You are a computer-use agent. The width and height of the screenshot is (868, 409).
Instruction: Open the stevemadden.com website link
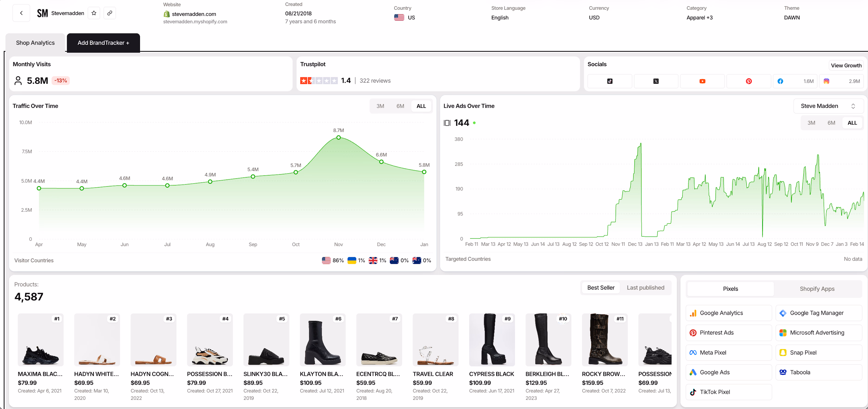click(x=194, y=14)
